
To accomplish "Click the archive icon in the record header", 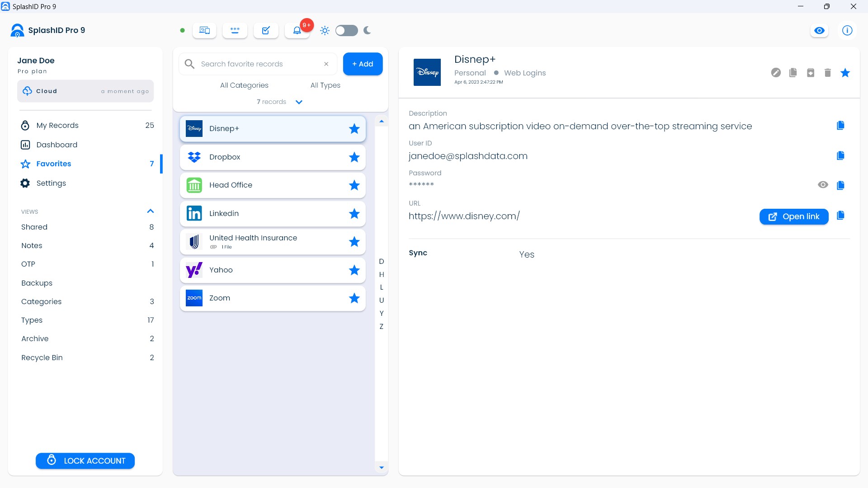I will (810, 73).
